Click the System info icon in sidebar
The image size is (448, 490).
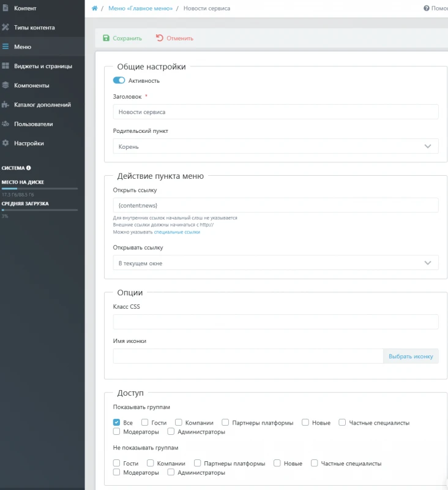tap(29, 167)
